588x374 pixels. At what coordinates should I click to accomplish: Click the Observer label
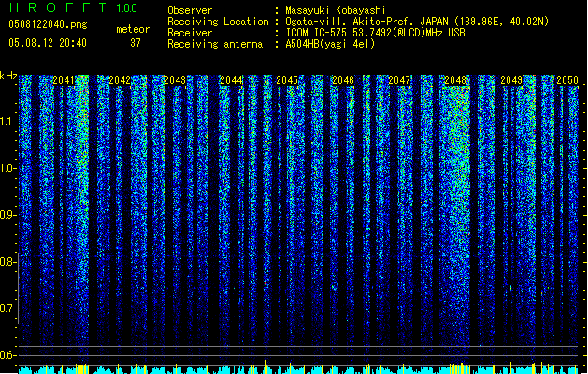[x=190, y=10]
